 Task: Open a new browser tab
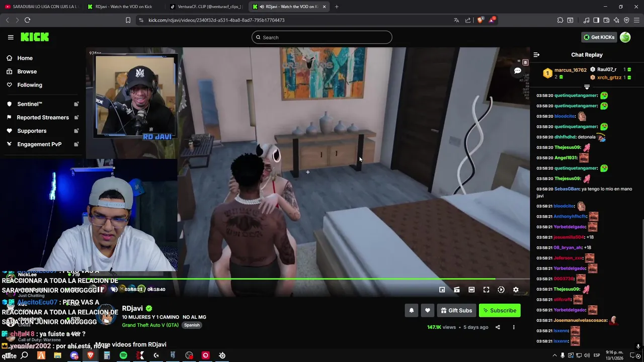point(337,7)
